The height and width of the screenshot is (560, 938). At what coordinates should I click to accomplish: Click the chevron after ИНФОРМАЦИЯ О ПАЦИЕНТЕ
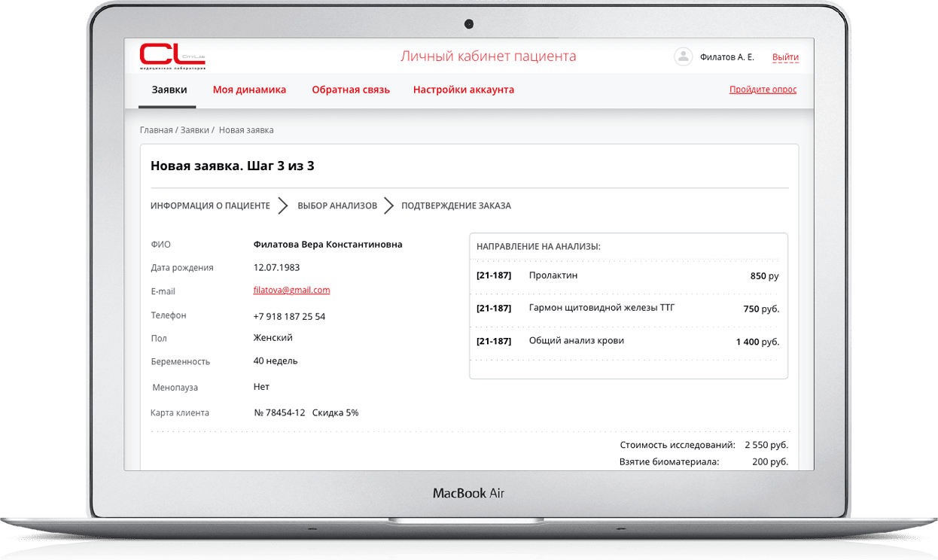click(x=283, y=205)
